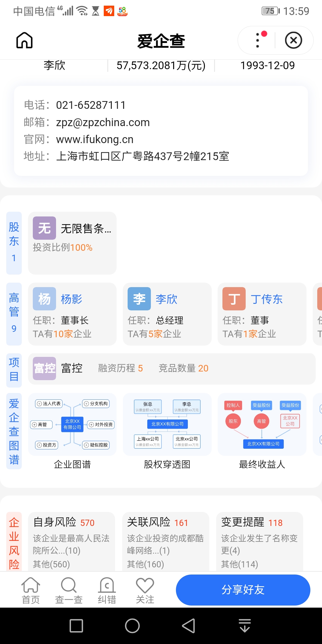Image resolution: width=322 pixels, height=644 pixels.
Task: Click the 分享好友 button
Action: click(x=243, y=590)
